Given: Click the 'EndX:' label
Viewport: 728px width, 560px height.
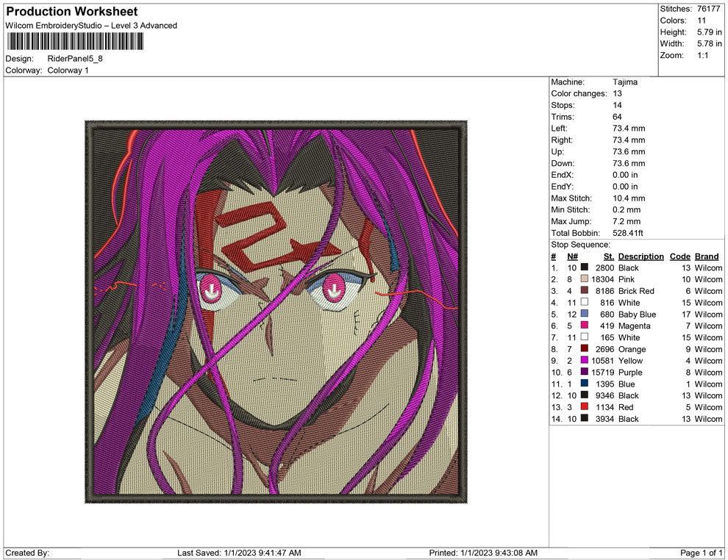Looking at the screenshot, I should 563,175.
